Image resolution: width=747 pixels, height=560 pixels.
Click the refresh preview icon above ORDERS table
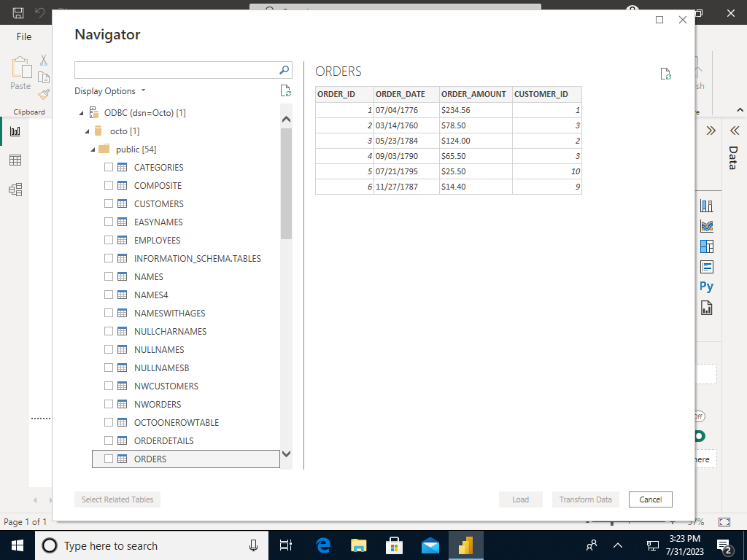665,74
